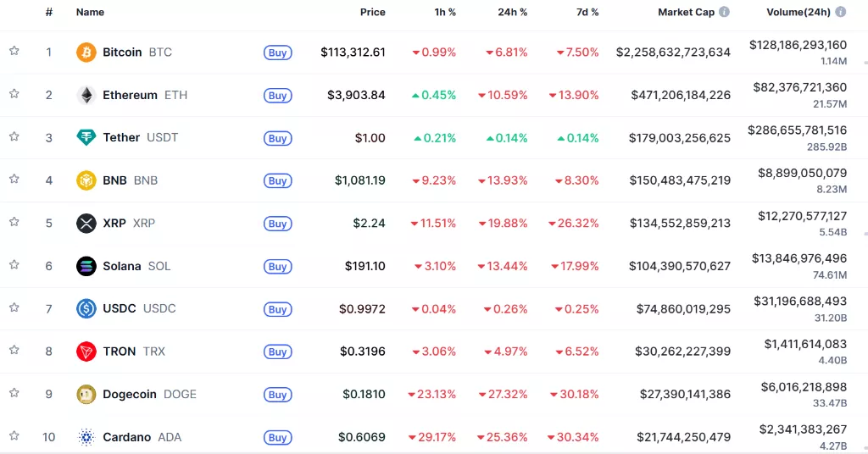The image size is (868, 454).
Task: Click the Volume(24h) info icon
Action: [840, 13]
